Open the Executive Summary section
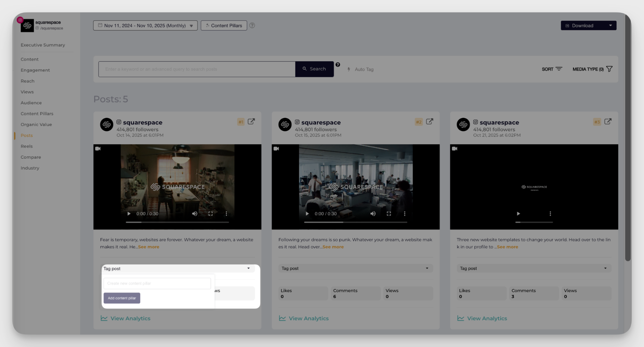Image resolution: width=644 pixels, height=347 pixels. (x=43, y=45)
